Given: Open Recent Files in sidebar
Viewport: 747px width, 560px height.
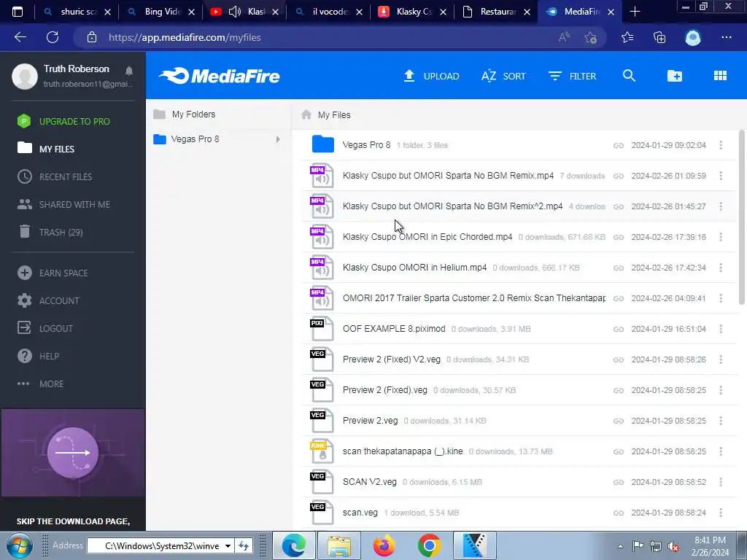Looking at the screenshot, I should [x=55, y=176].
